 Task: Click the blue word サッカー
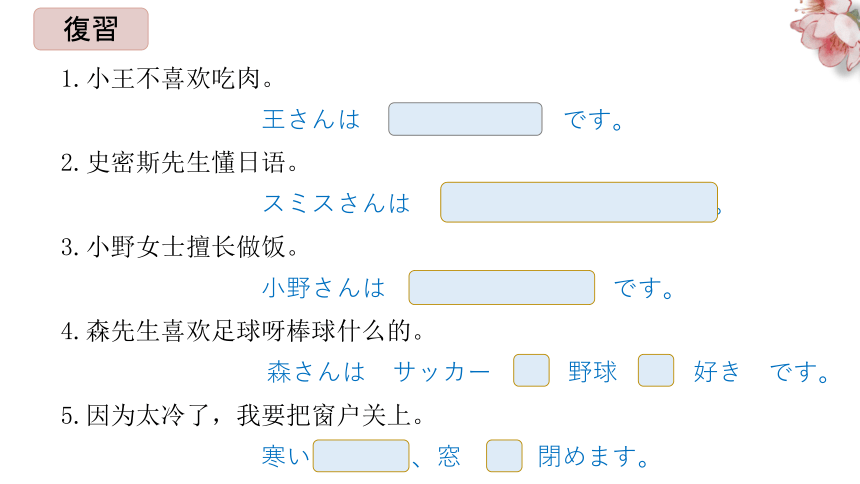coord(442,372)
